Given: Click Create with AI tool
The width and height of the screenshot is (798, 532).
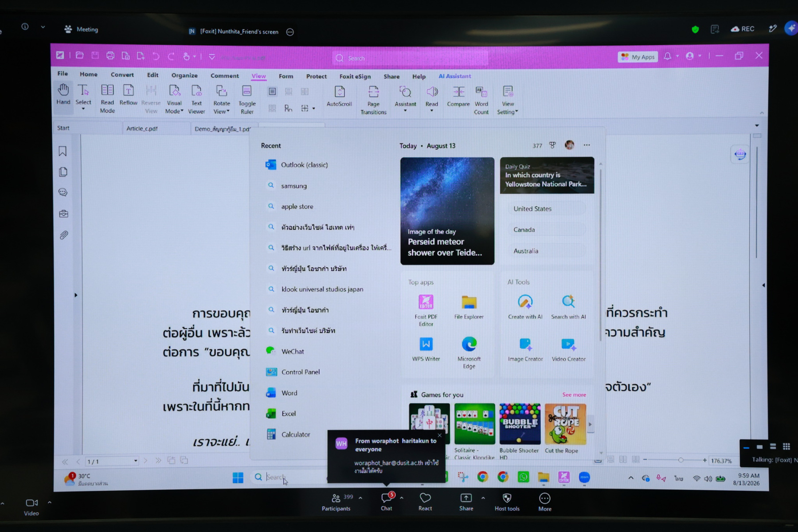Looking at the screenshot, I should click(525, 307).
